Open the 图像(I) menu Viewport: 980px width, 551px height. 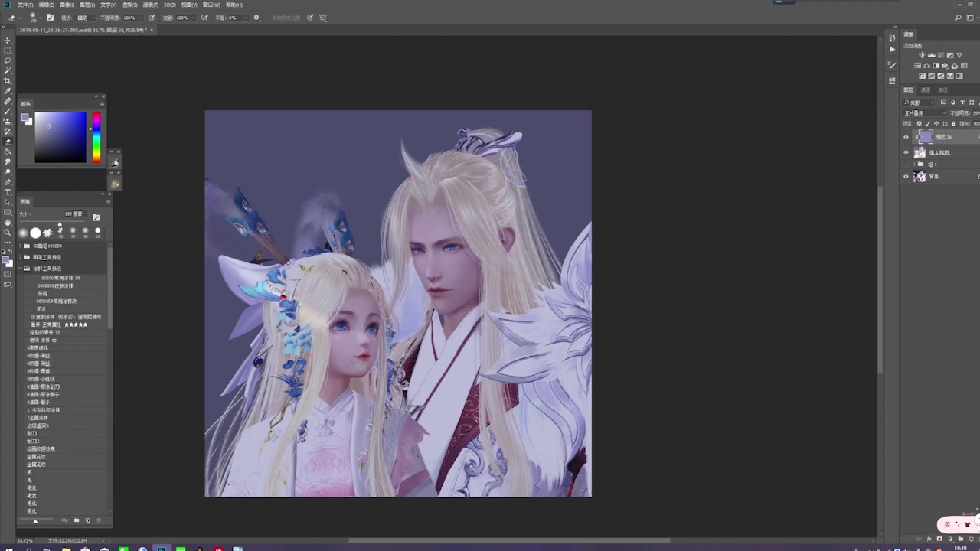(x=67, y=5)
